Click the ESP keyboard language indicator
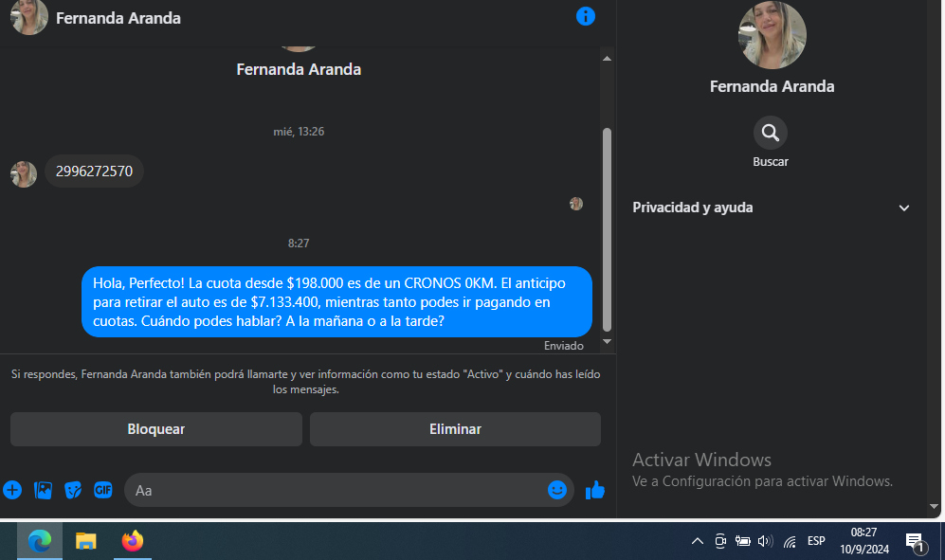 click(816, 541)
